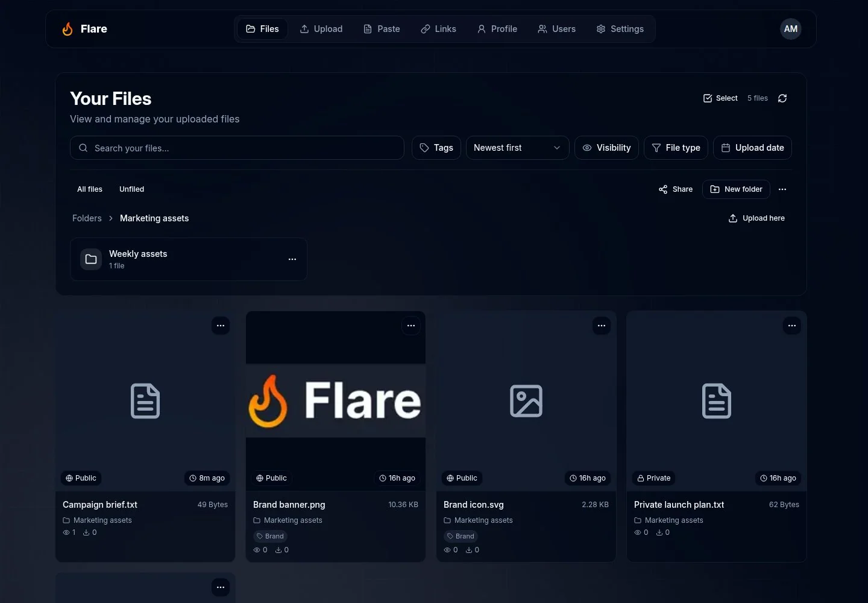Image resolution: width=868 pixels, height=603 pixels.
Task: Show All files view
Action: [x=90, y=189]
